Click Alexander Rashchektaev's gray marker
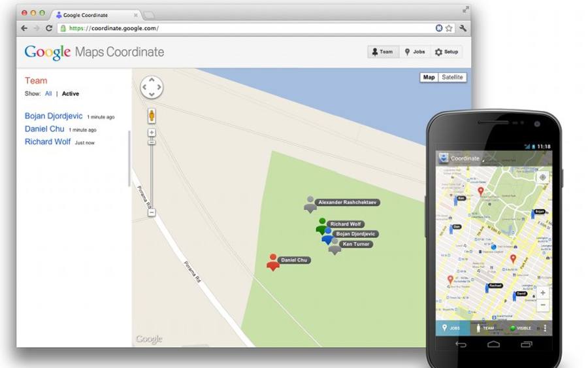Screen dimensions: 588x368 click(x=310, y=205)
